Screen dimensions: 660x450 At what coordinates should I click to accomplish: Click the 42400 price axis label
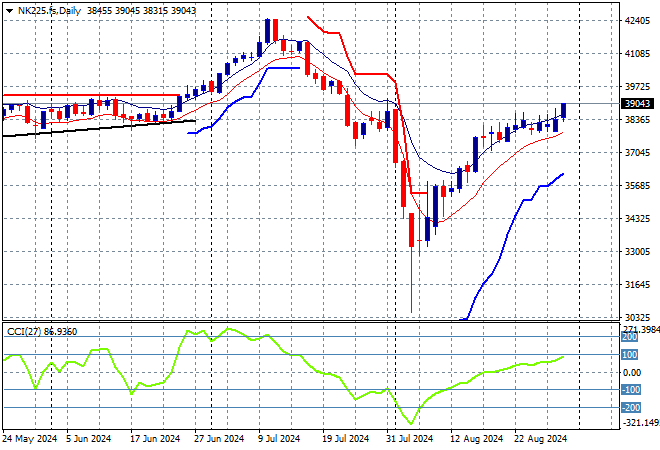[636, 20]
